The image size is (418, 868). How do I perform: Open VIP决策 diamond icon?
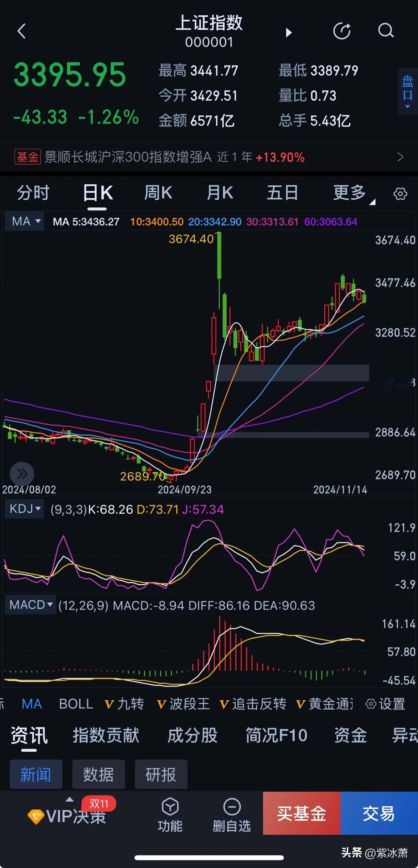click(35, 817)
